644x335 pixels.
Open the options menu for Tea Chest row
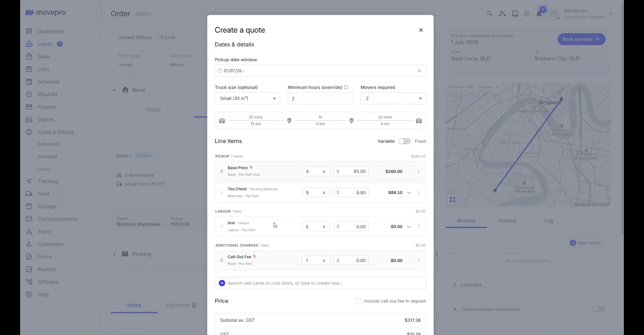point(419,193)
